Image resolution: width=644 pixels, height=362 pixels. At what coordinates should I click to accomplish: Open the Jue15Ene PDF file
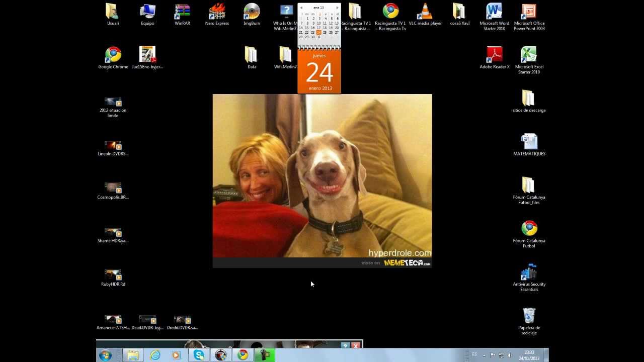pyautogui.click(x=147, y=58)
